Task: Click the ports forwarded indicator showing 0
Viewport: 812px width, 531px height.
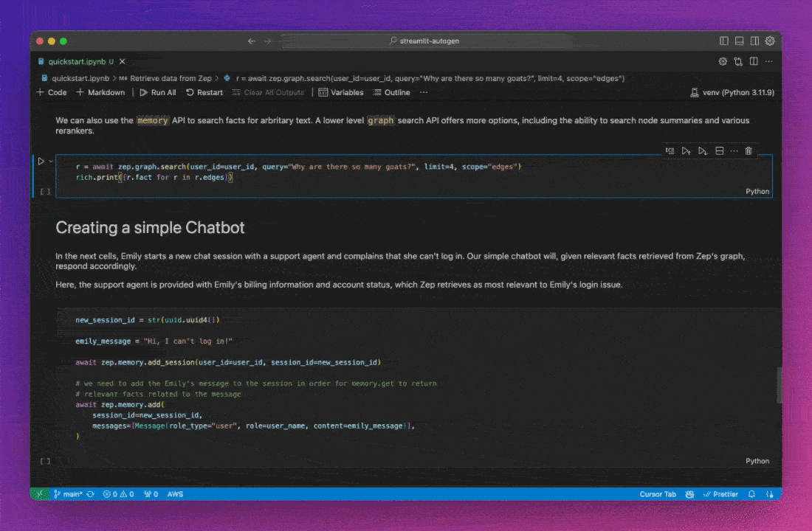Action: click(151, 494)
